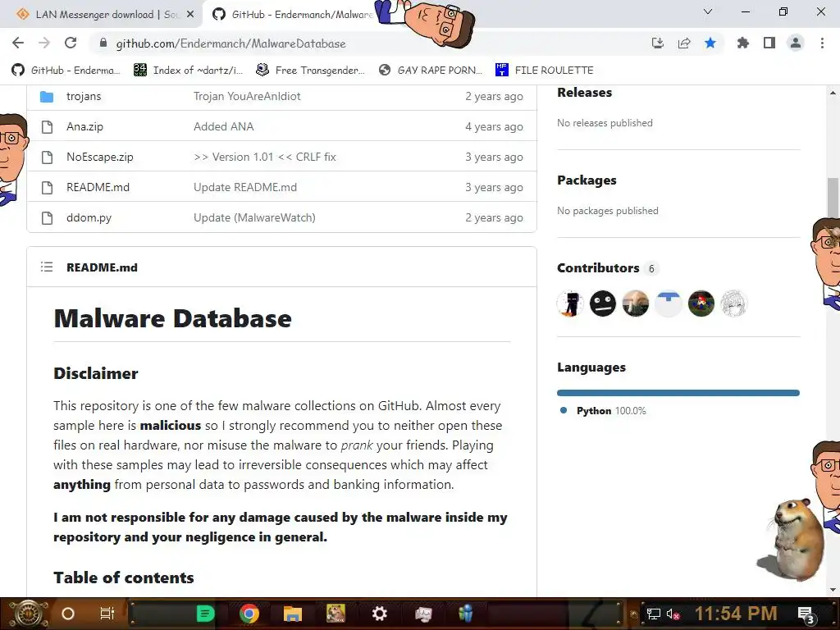This screenshot has width=840, height=630.
Task: Click the file icon beside Ana.zip
Action: tap(47, 127)
